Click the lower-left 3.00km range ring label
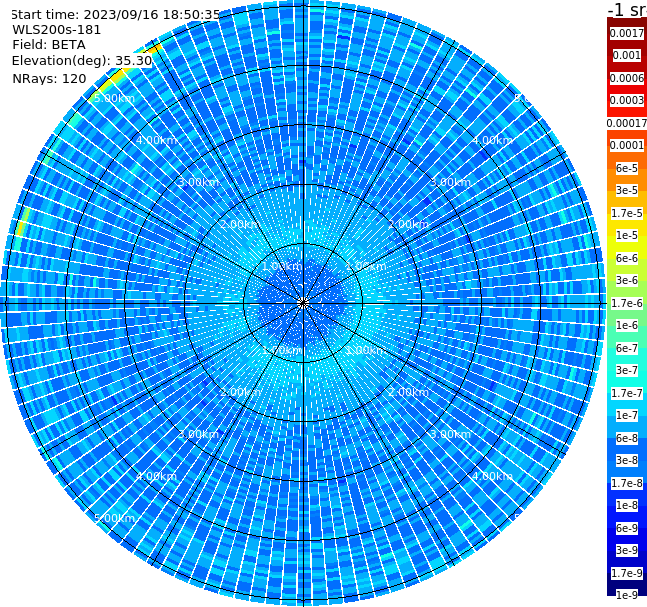 (198, 434)
